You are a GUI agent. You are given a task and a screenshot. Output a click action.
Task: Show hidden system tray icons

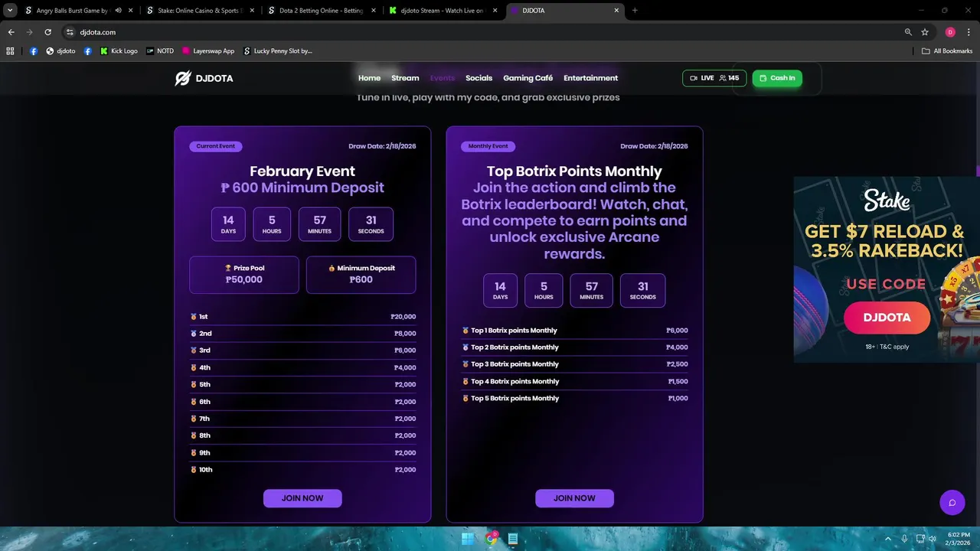click(890, 539)
